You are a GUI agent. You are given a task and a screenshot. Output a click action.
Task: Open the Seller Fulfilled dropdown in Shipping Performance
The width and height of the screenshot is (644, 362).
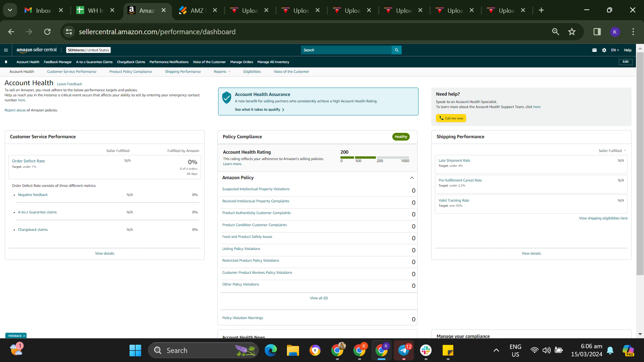(612, 151)
